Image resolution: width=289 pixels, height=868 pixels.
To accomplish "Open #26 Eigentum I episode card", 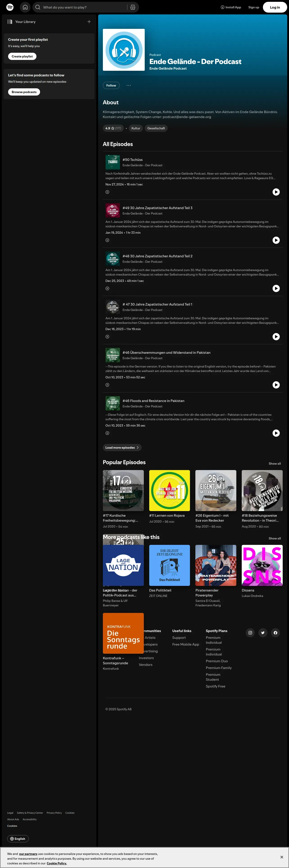I will [x=216, y=499].
